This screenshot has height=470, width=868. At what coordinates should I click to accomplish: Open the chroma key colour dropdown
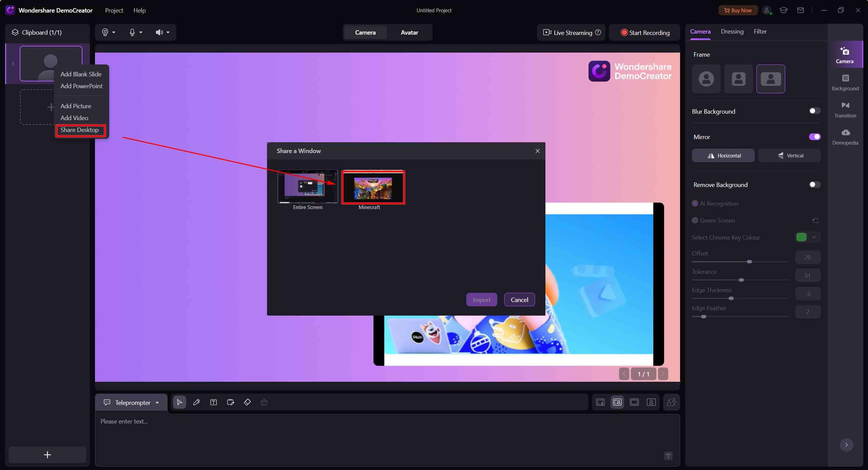[814, 237]
